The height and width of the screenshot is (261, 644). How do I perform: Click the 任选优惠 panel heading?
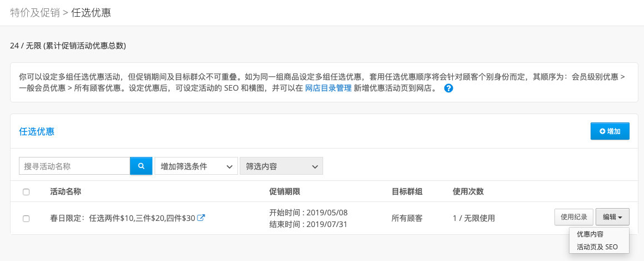point(37,131)
